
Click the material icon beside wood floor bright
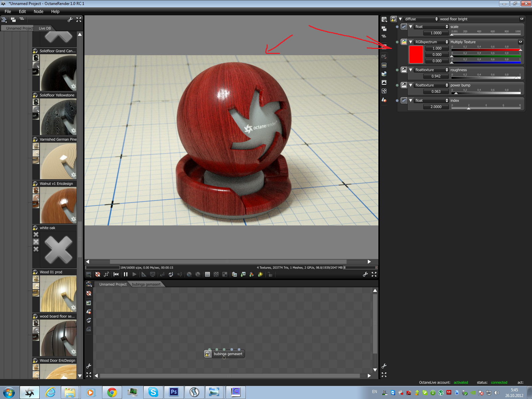pos(393,19)
